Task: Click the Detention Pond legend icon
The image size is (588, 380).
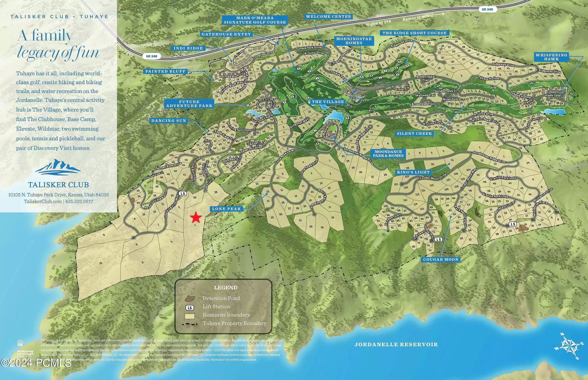Action: tap(190, 299)
